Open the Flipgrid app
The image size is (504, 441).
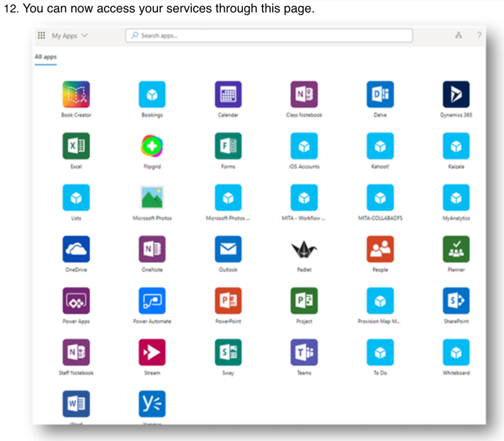(x=152, y=146)
